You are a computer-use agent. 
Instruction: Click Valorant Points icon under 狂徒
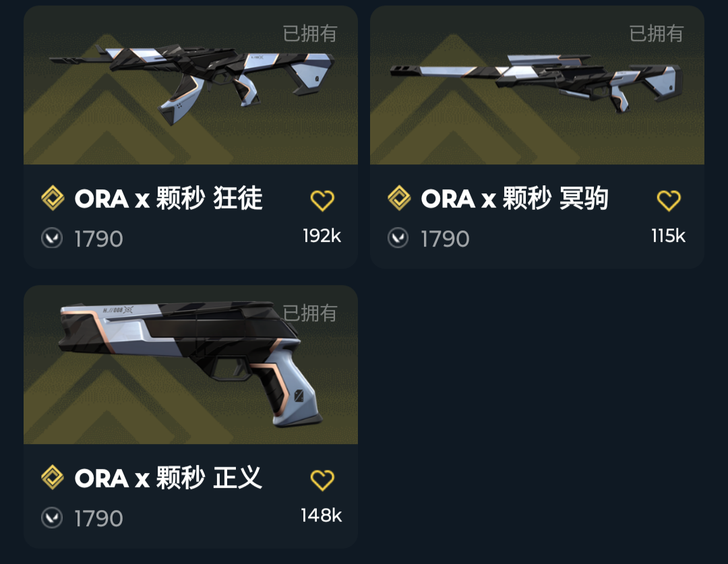click(x=52, y=238)
